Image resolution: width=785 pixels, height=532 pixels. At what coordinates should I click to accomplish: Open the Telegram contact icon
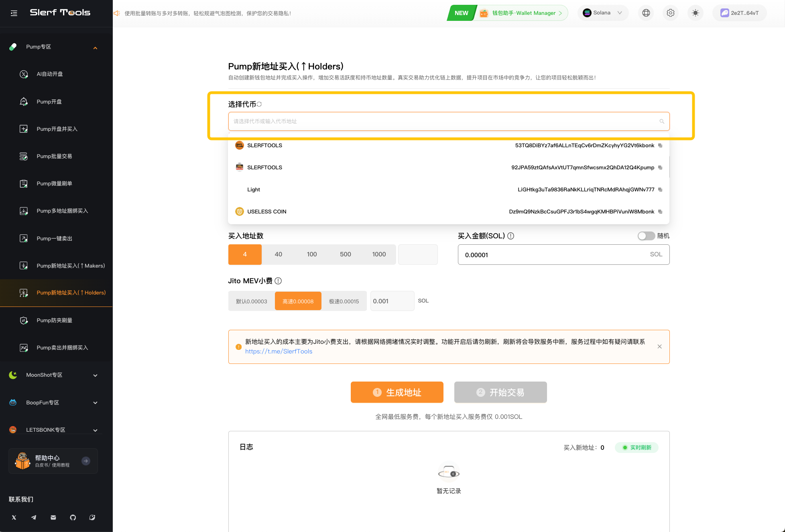[34, 518]
